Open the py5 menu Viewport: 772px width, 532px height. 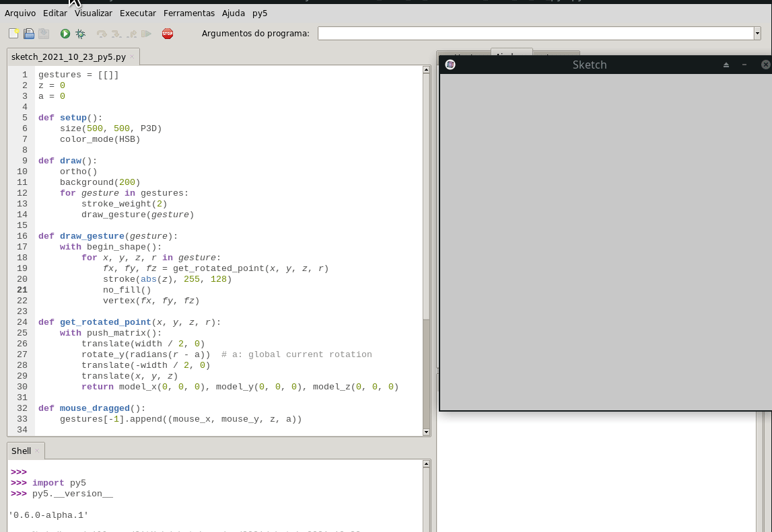coord(260,13)
